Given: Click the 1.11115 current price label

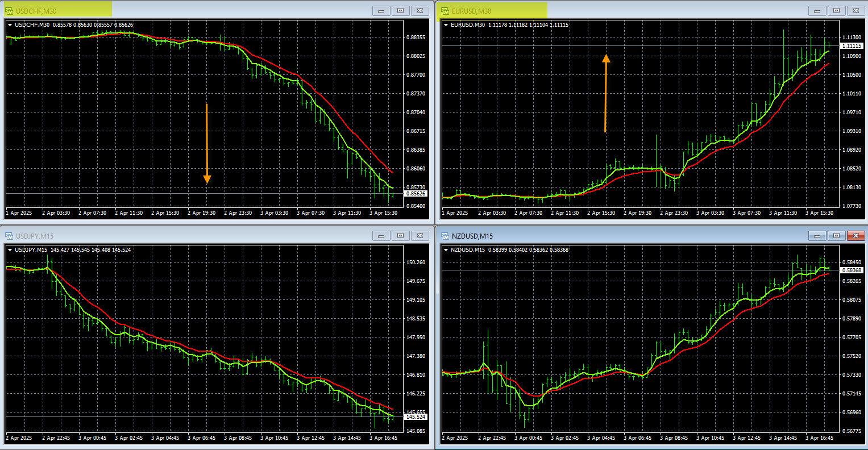Looking at the screenshot, I should [x=852, y=45].
